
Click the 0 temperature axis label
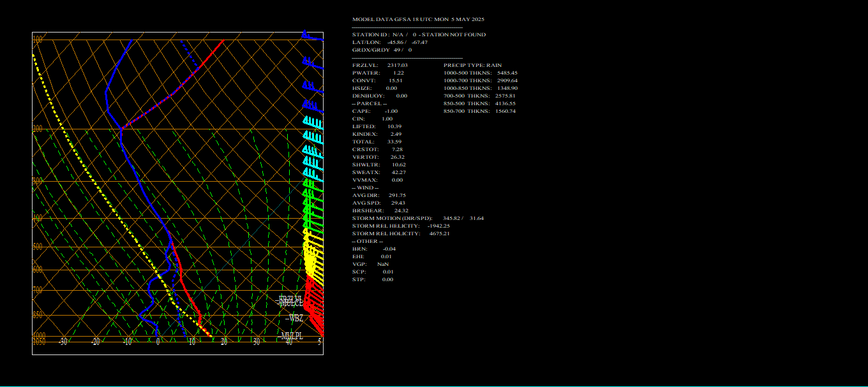tap(158, 342)
